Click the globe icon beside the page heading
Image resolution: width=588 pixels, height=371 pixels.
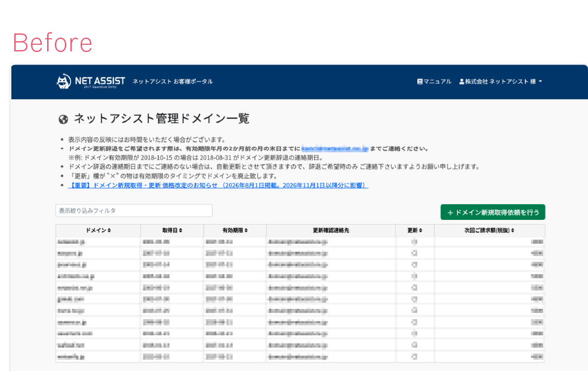point(63,119)
